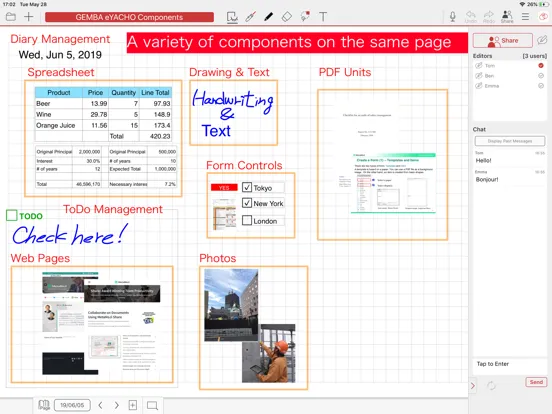Click Display Past Messages button
The image size is (552, 414).
509,141
